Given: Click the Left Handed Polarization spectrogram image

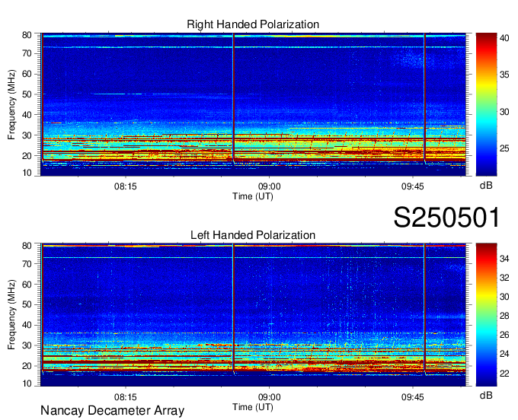Looking at the screenshot, I should click(253, 315).
